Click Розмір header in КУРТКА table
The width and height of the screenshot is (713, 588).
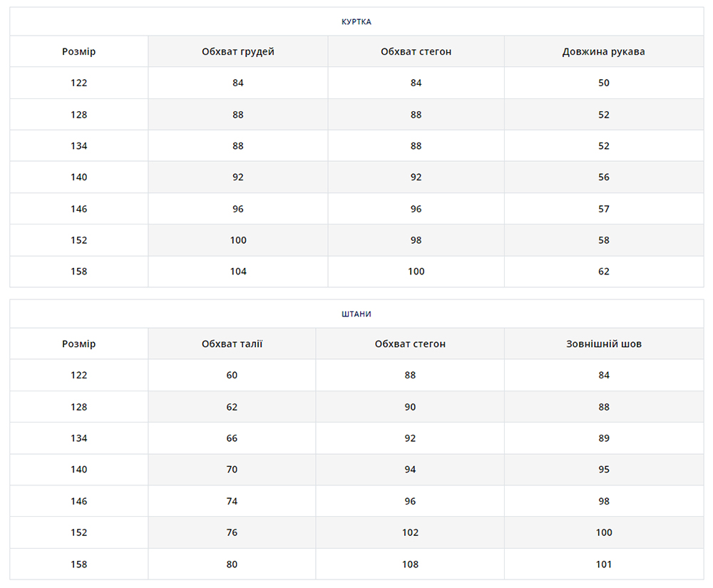78,52
